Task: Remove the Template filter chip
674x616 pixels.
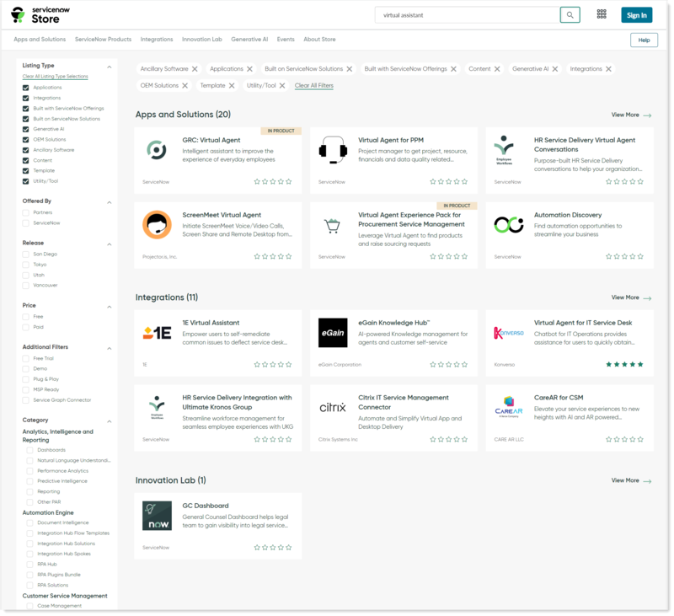Action: pyautogui.click(x=232, y=86)
